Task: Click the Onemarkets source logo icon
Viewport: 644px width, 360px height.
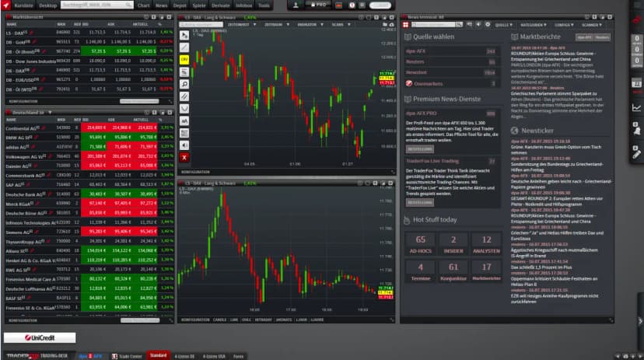Action: pyautogui.click(x=409, y=83)
